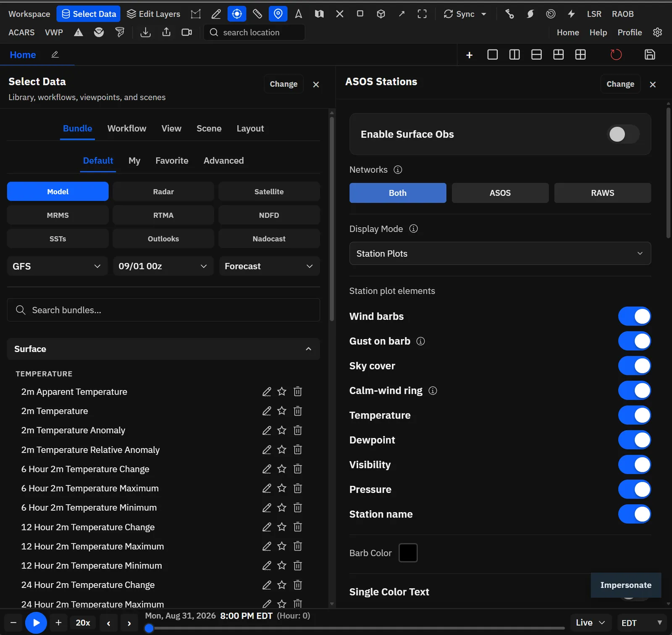Viewport: 672px width, 635px height.
Task: Toggle Enable Surface Obs switch
Action: [623, 134]
